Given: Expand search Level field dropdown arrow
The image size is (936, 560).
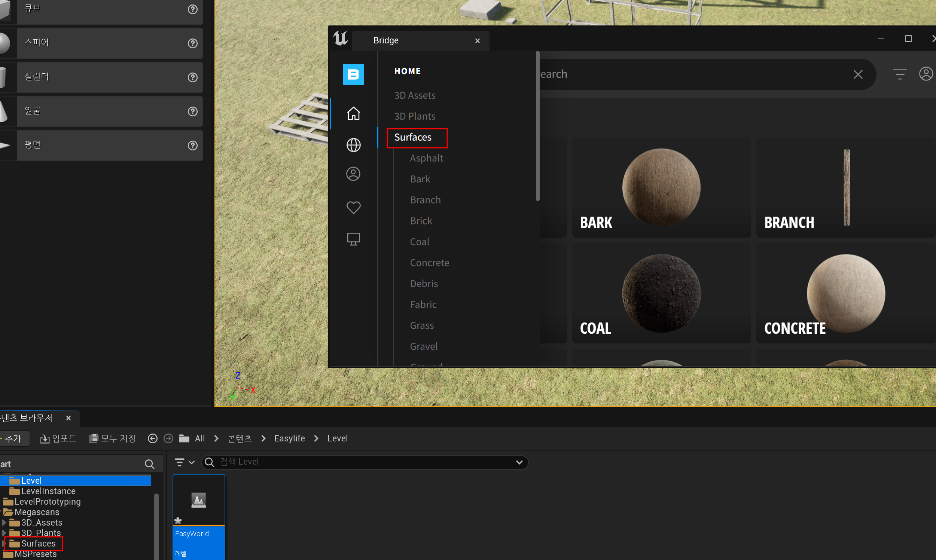Looking at the screenshot, I should (519, 462).
